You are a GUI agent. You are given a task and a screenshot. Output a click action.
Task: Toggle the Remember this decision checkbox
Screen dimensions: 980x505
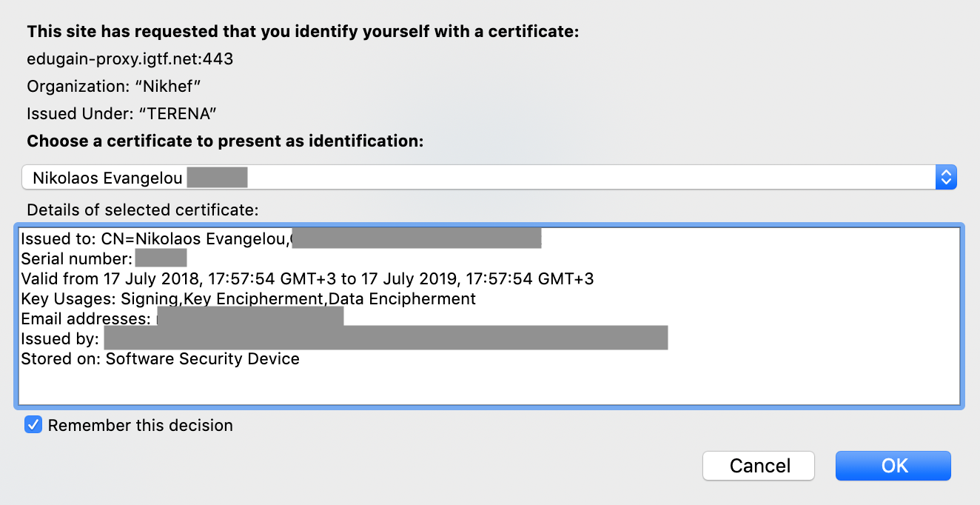[33, 424]
